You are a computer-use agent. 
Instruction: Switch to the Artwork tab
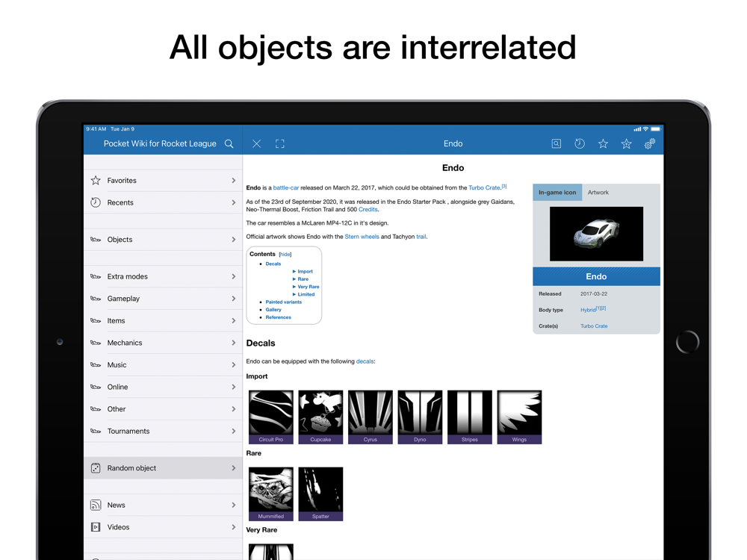click(x=598, y=193)
